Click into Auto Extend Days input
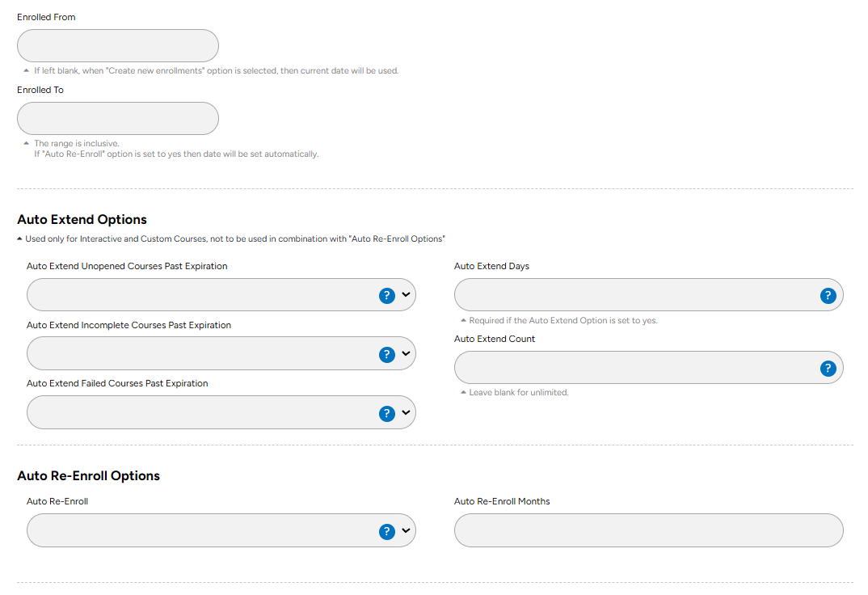Image resolution: width=868 pixels, height=595 pixels. pos(649,294)
